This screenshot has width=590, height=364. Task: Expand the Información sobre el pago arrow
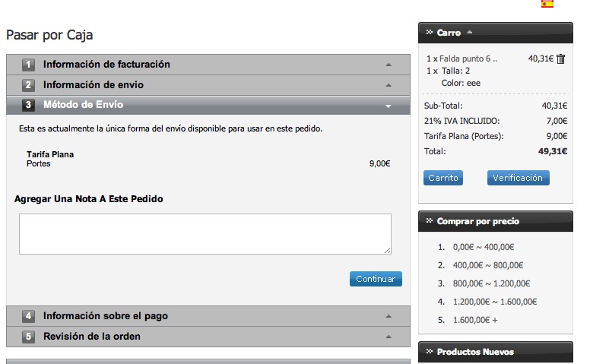(388, 316)
